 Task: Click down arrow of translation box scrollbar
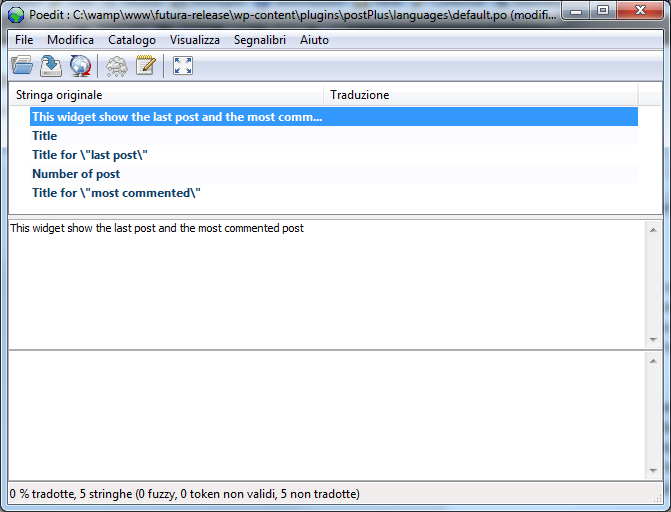tap(653, 470)
